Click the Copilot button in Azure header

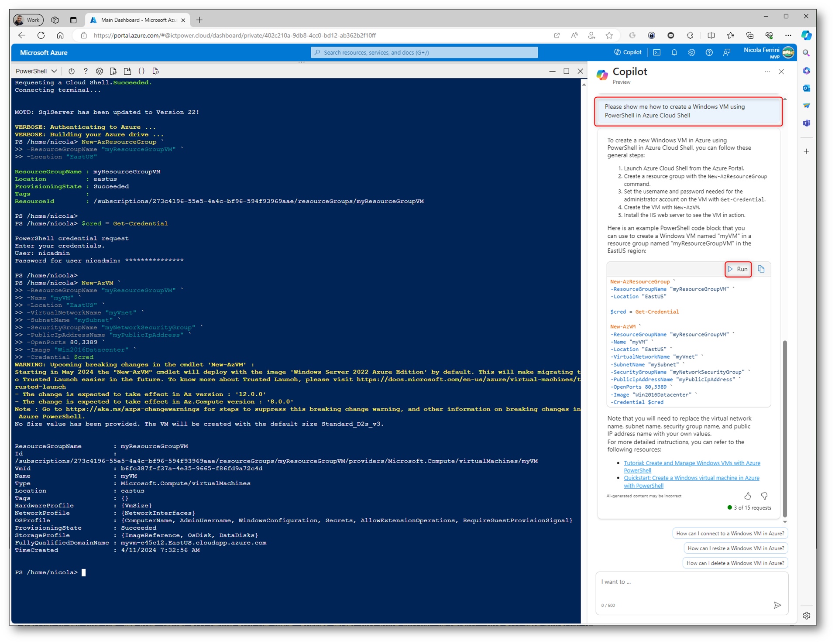pyautogui.click(x=628, y=52)
